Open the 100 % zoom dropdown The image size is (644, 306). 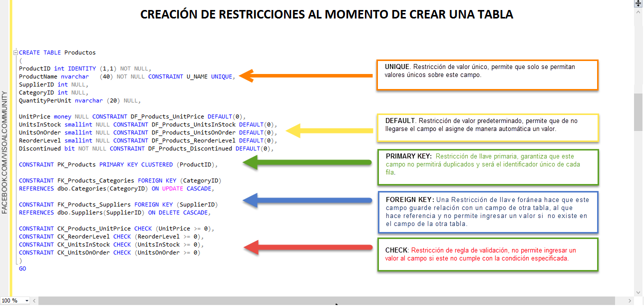tap(26, 301)
